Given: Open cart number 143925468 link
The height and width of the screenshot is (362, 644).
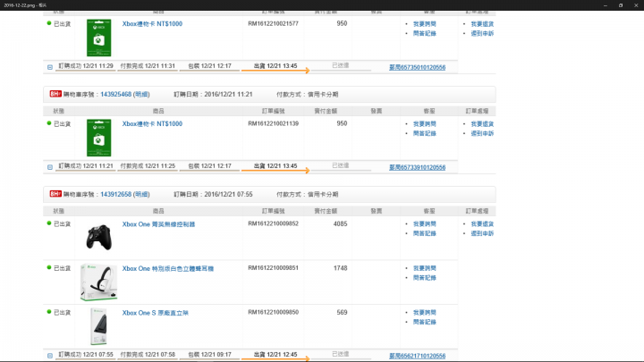Looking at the screenshot, I should coord(115,95).
